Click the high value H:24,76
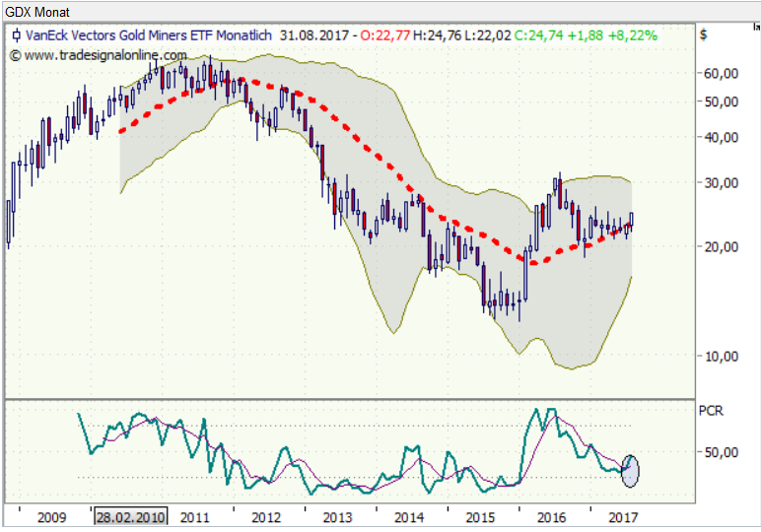This screenshot has height=532, width=761. (x=438, y=35)
